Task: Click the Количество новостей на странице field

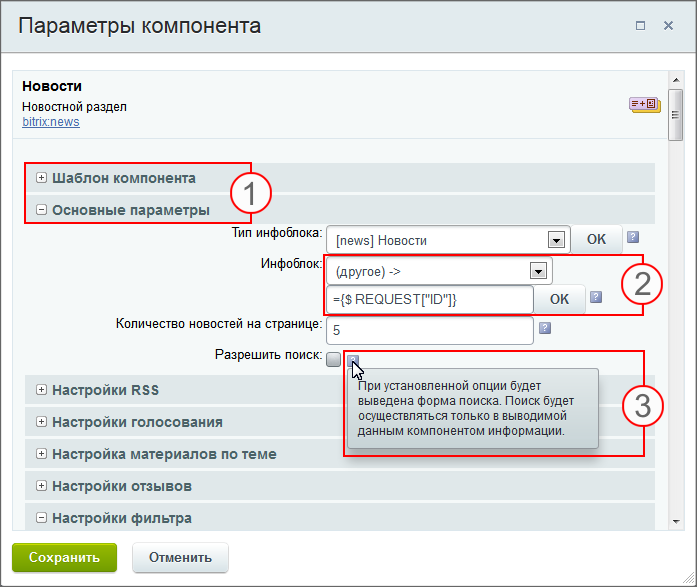Action: click(430, 329)
